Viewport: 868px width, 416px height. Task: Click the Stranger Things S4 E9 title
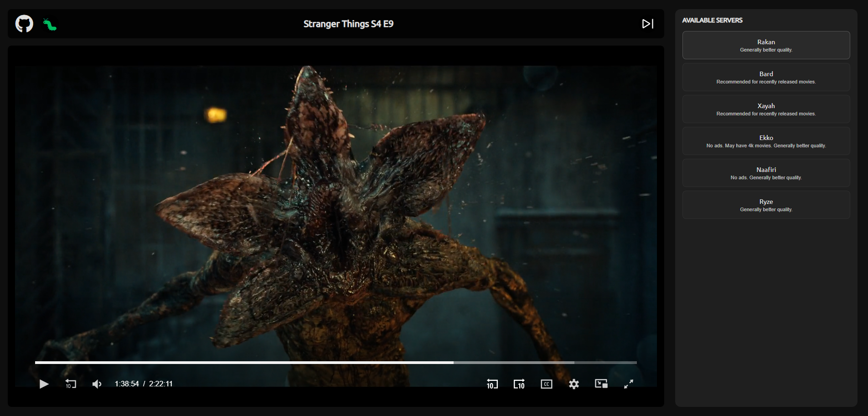click(348, 24)
